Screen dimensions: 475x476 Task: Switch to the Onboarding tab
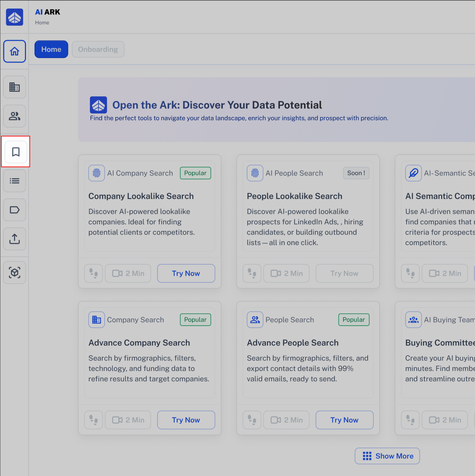(x=98, y=49)
